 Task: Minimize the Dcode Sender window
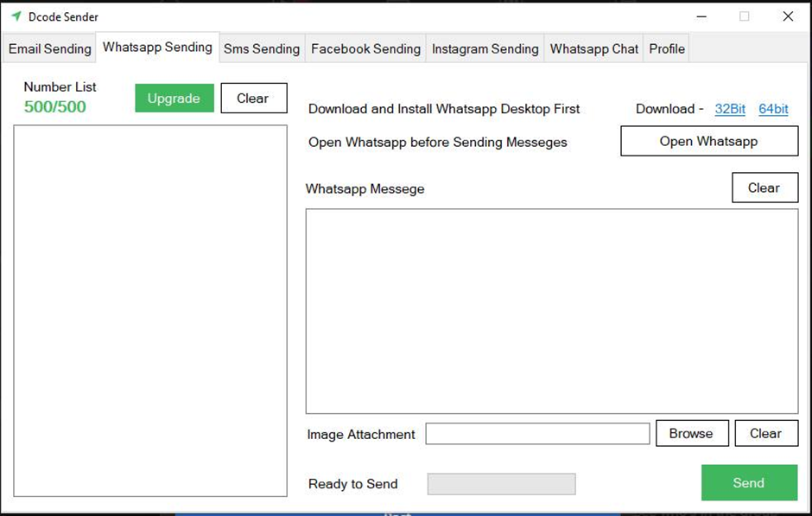701,16
